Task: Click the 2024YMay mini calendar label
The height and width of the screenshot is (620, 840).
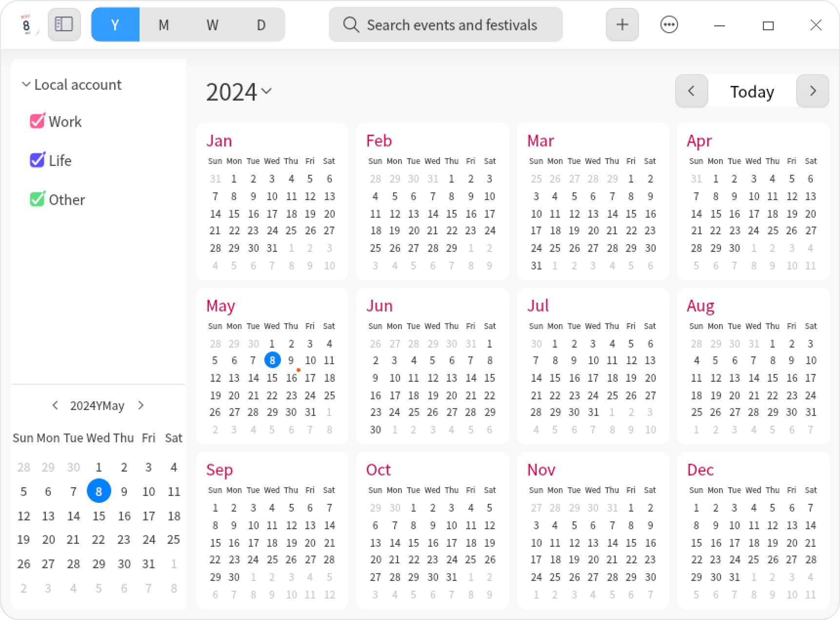Action: 97,406
